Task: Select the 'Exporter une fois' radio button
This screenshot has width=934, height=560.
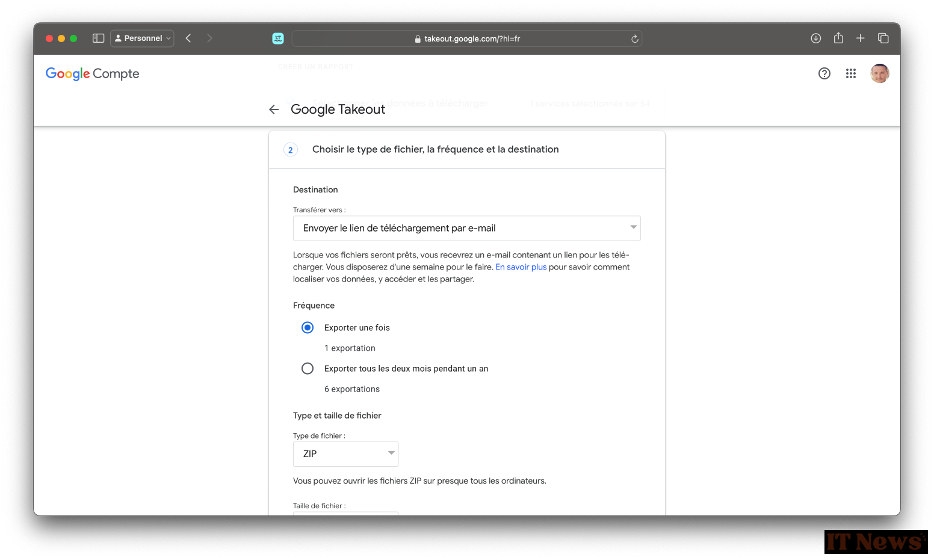Action: (x=308, y=328)
